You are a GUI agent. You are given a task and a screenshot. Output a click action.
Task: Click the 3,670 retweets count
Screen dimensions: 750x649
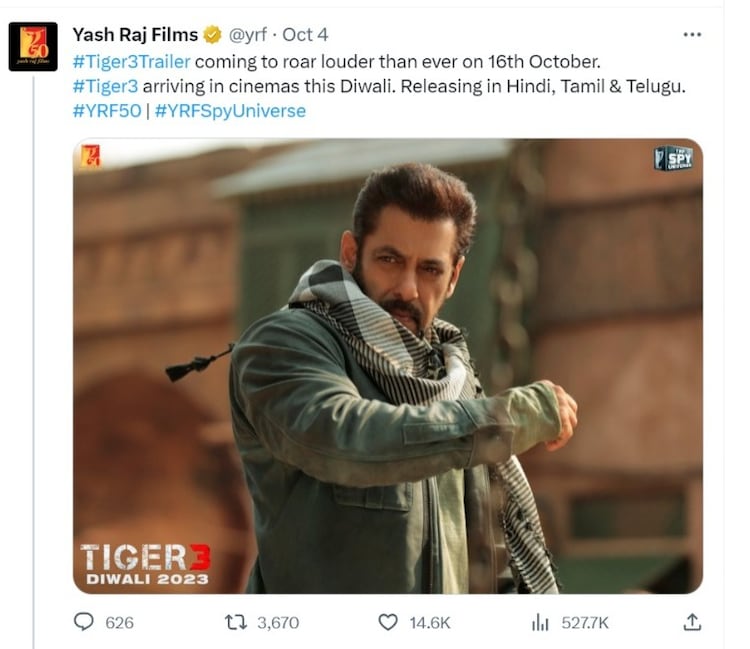click(x=278, y=622)
